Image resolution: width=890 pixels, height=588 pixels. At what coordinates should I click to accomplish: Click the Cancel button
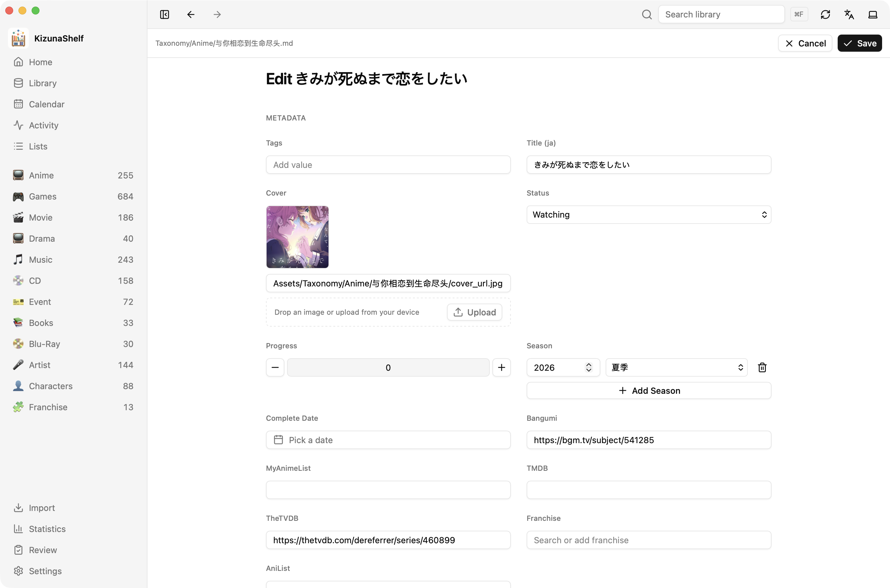805,43
